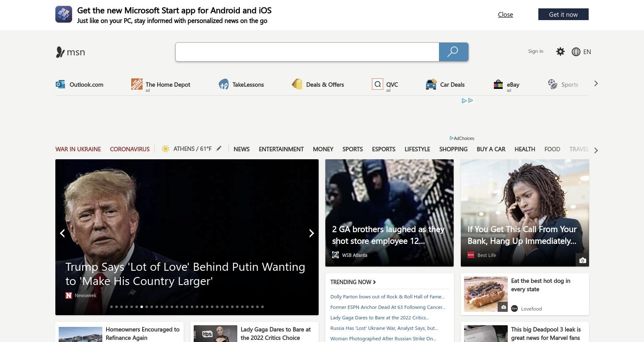Select last carousel pagination dot
The width and height of the screenshot is (644, 342).
point(262,307)
